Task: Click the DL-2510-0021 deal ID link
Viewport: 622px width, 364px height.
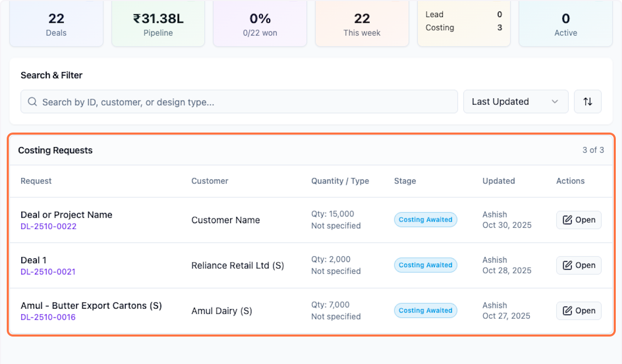Action: pos(48,272)
